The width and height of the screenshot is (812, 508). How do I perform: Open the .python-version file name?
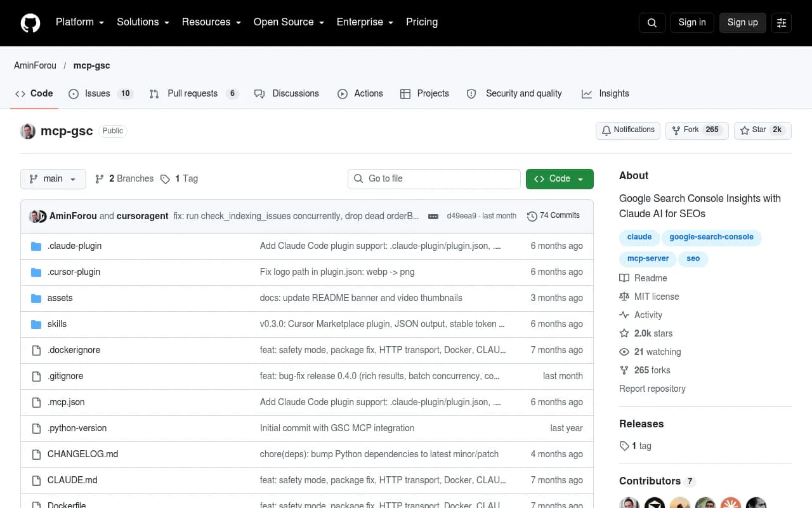(77, 428)
